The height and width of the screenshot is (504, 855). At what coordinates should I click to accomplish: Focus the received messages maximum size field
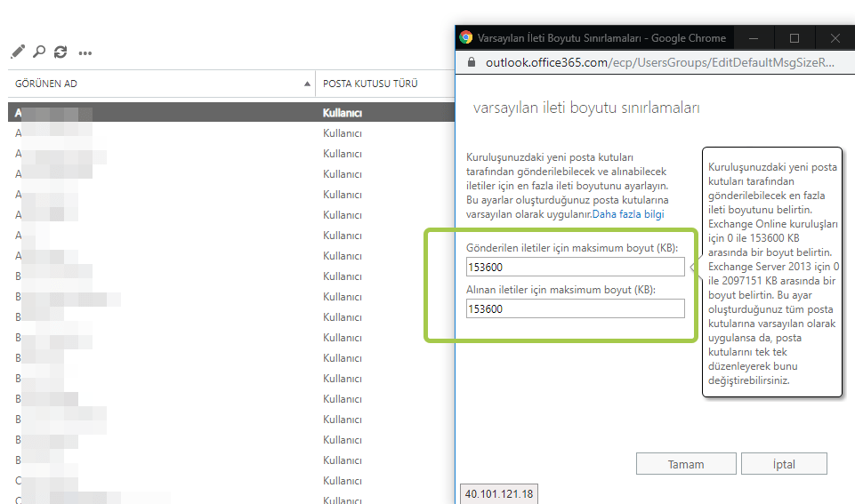click(576, 309)
